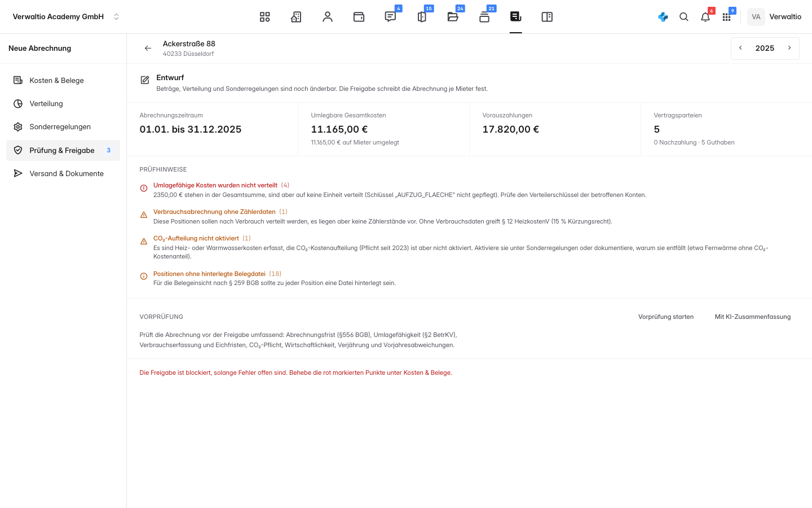Image resolution: width=812 pixels, height=508 pixels.
Task: Click the Entwurf edit pencil icon
Action: 145,80
